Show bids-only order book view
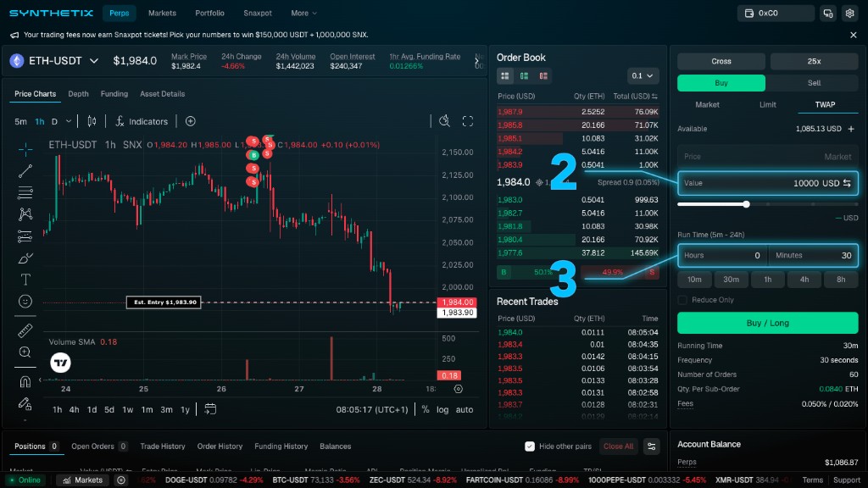868x488 pixels. (524, 75)
